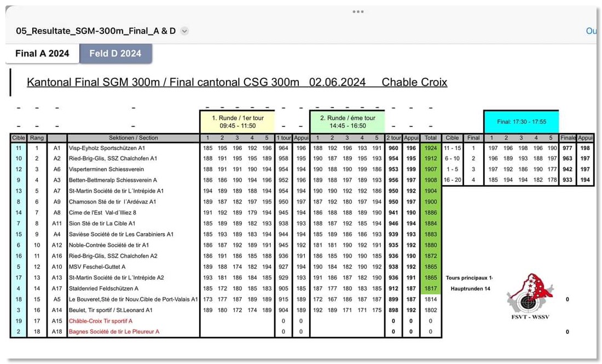This screenshot has width=602, height=364.
Task: Select the cyan Final: 17:30 - 17:55 header
Action: pos(521,122)
